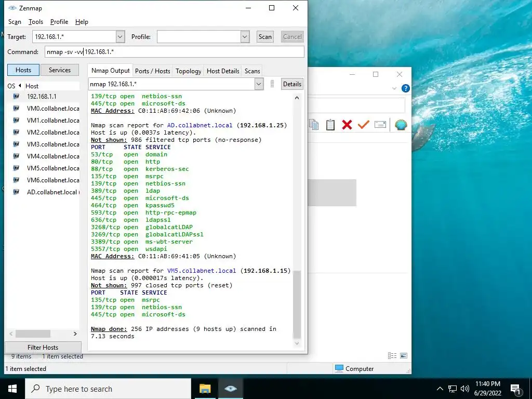This screenshot has height=399, width=532.
Task: Click in the Target input field
Action: pos(74,37)
